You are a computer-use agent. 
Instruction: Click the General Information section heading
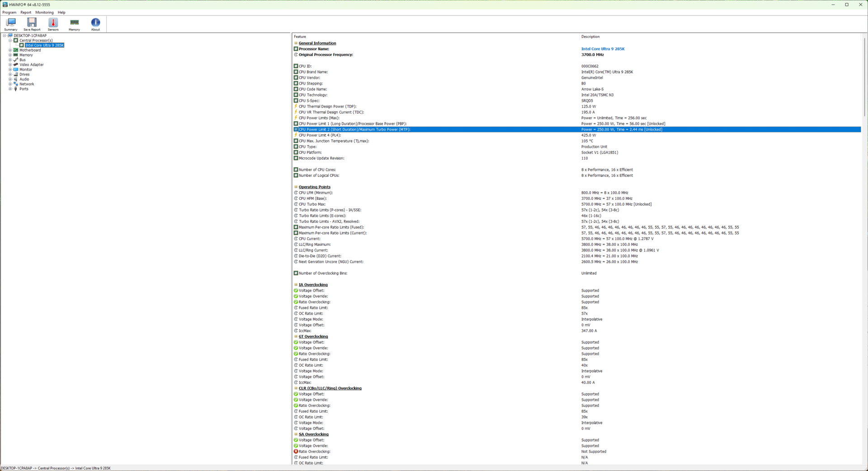coord(317,43)
